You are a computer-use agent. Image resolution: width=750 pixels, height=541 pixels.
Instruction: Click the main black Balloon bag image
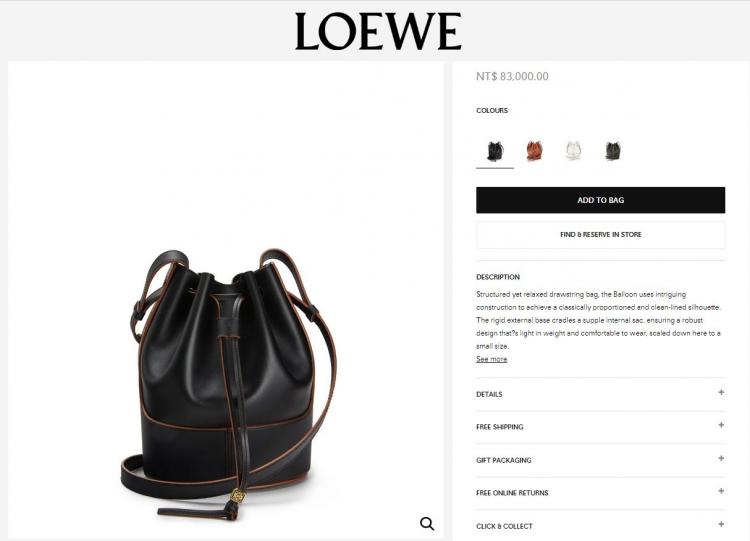229,385
